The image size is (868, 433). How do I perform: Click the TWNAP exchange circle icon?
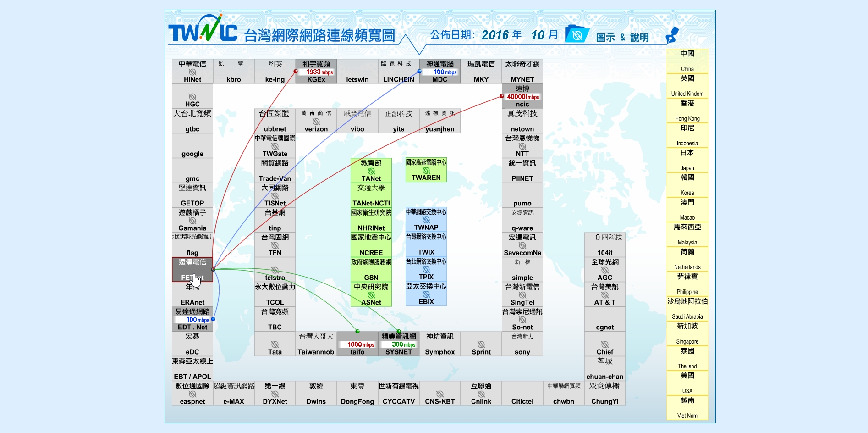pos(426,220)
